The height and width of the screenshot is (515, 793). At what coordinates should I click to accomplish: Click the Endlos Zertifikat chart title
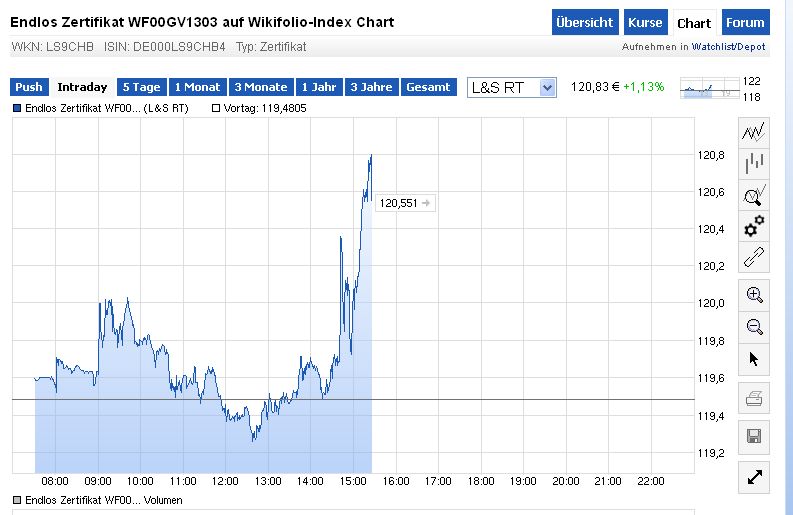click(202, 22)
